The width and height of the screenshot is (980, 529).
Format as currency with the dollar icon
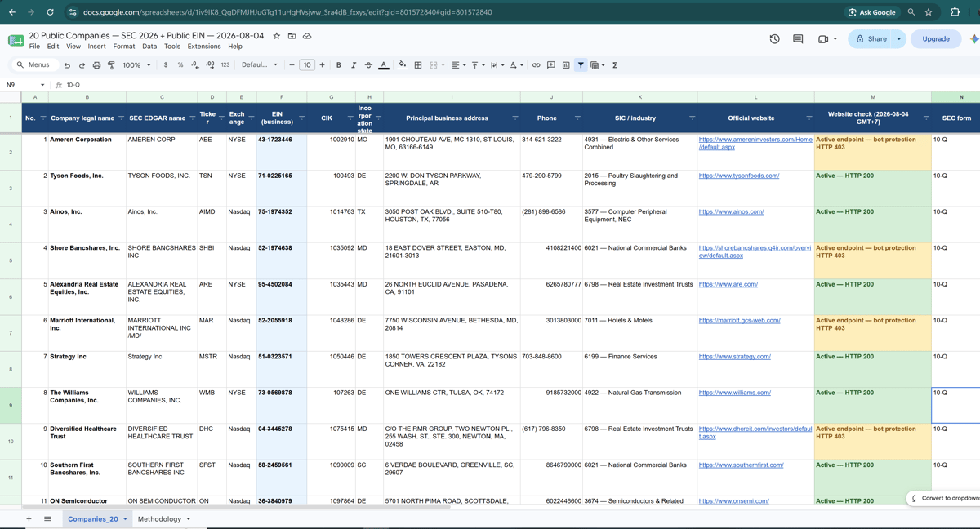tap(166, 65)
